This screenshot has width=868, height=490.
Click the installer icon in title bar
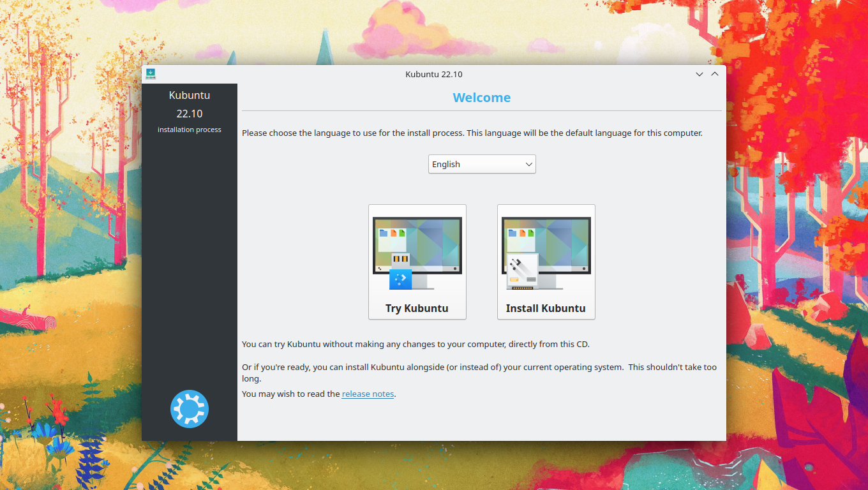[x=151, y=74]
